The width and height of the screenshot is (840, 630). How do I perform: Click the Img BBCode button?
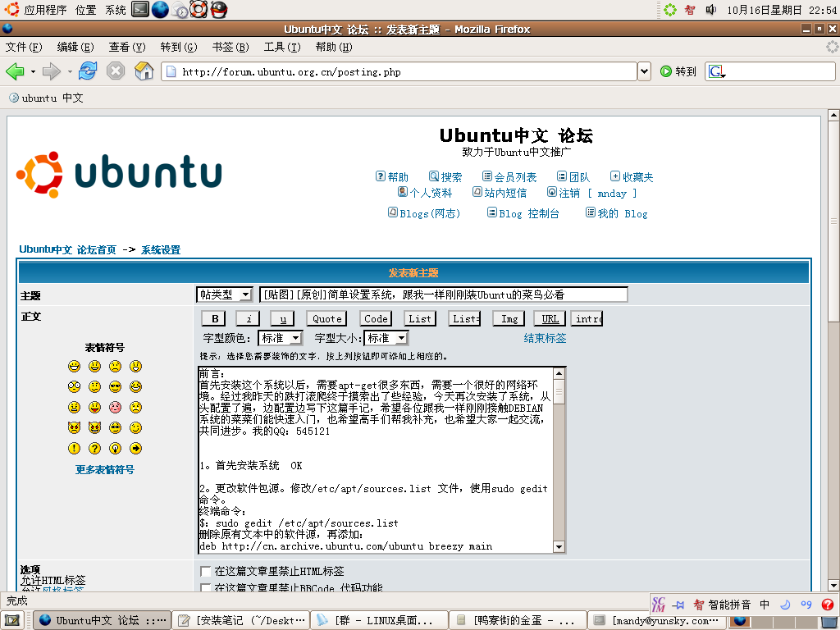(509, 319)
